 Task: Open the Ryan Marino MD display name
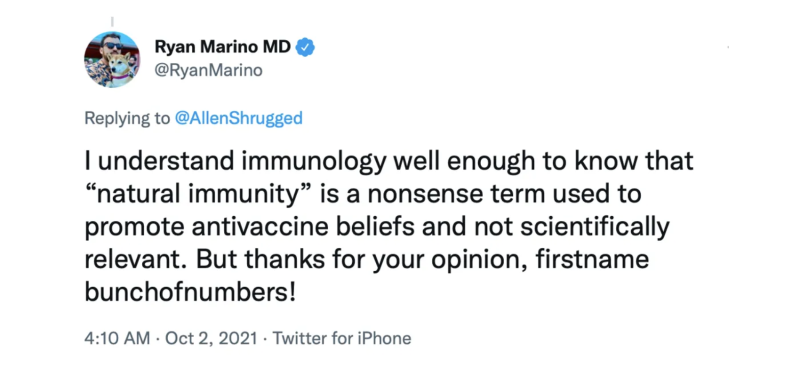pyautogui.click(x=223, y=48)
